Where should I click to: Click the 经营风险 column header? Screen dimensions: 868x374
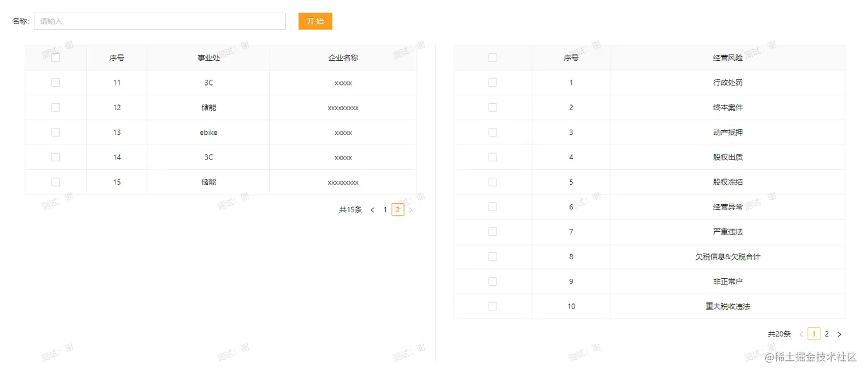click(x=728, y=58)
